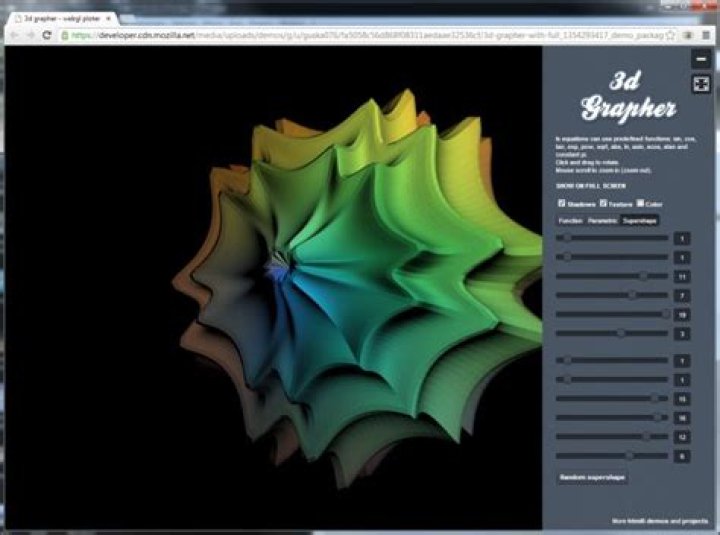The image size is (720, 535).
Task: Adjust the upper slider set to 19
Action: pos(612,315)
